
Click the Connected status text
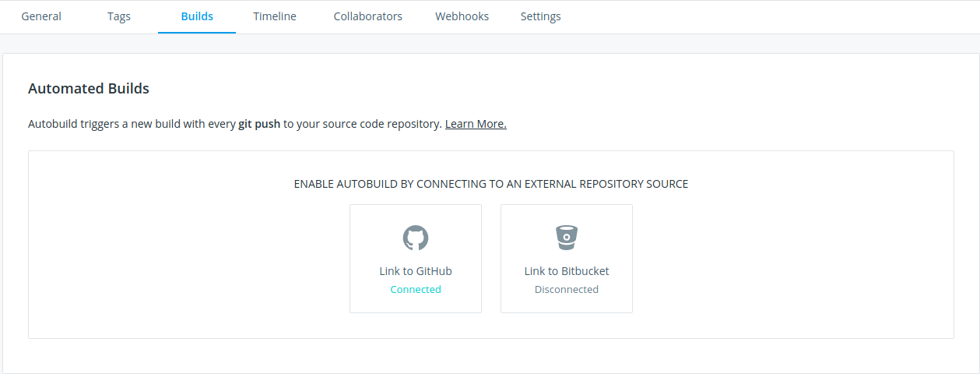click(416, 289)
